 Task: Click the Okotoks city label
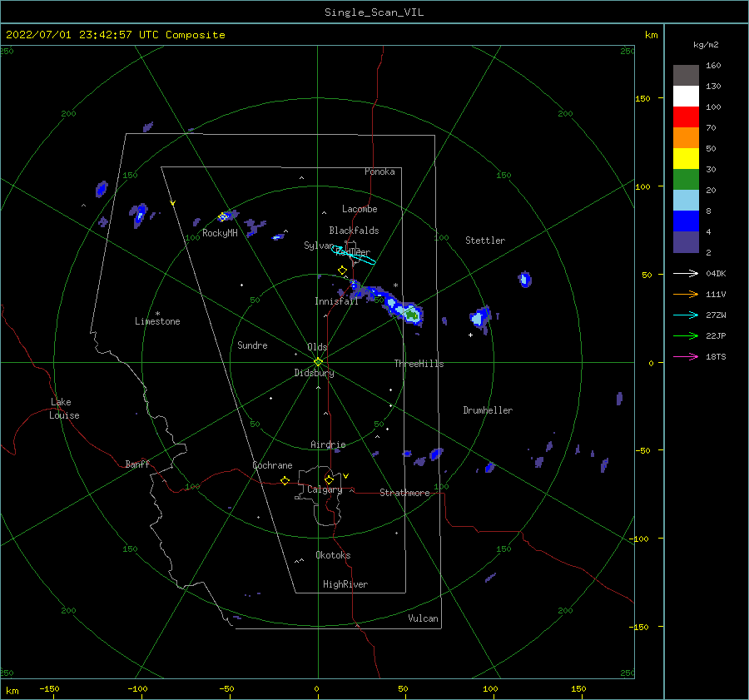(x=333, y=555)
